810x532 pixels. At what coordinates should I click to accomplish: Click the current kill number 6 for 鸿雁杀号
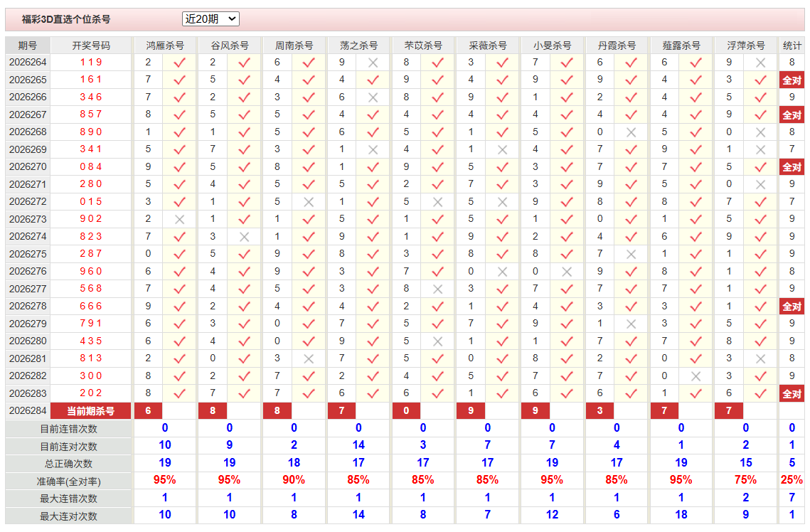[x=148, y=411]
